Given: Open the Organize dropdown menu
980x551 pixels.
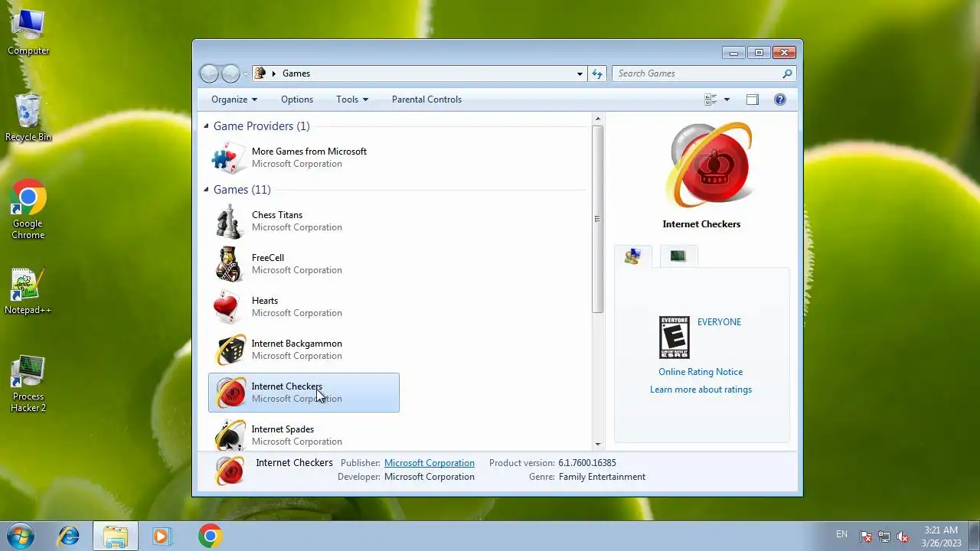Looking at the screenshot, I should tap(234, 99).
